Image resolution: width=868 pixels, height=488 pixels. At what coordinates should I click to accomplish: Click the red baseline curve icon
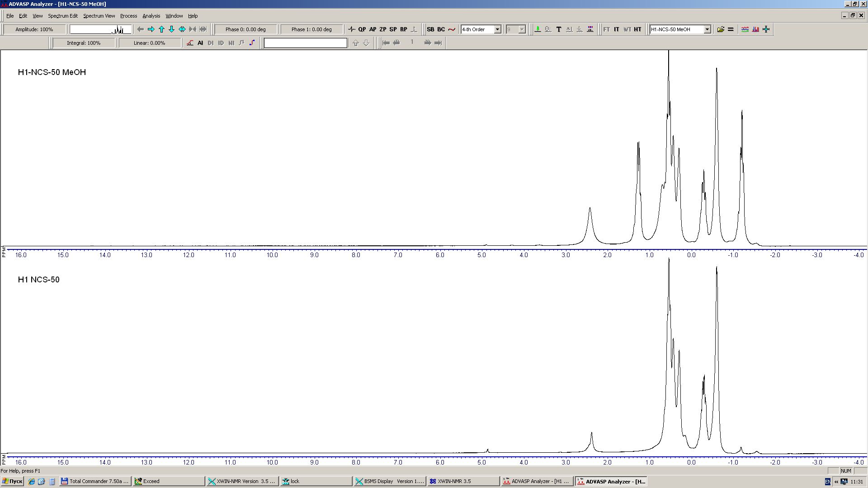coord(452,29)
